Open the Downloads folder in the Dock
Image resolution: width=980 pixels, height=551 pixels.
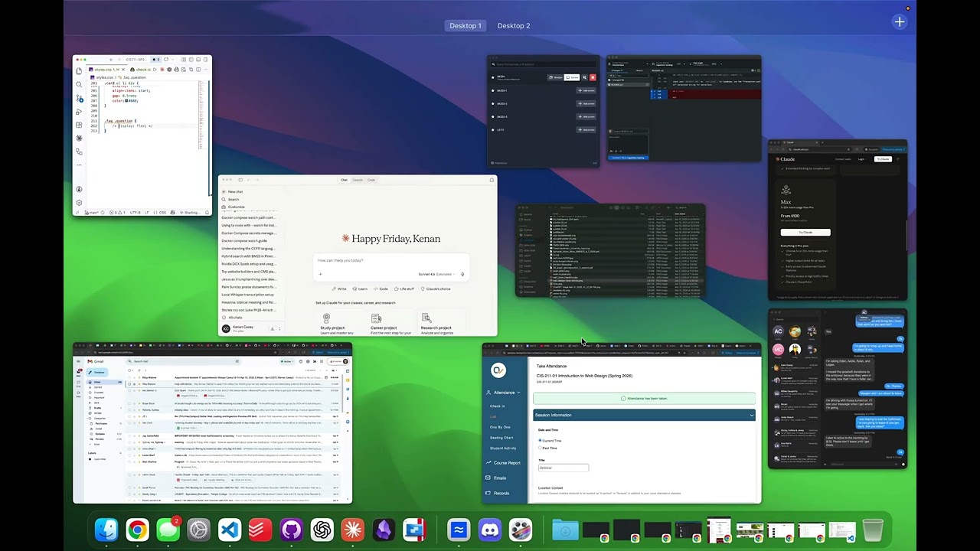(565, 530)
